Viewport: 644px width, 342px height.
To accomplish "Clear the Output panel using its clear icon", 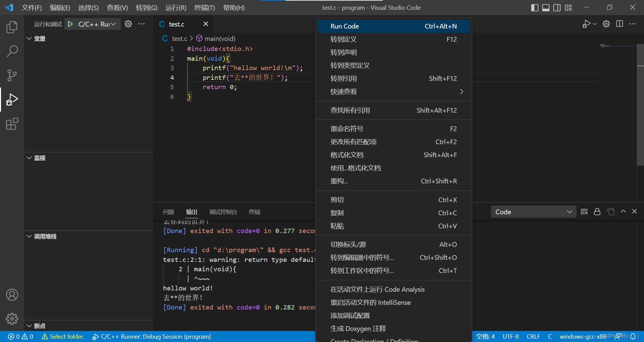I will coord(584,212).
